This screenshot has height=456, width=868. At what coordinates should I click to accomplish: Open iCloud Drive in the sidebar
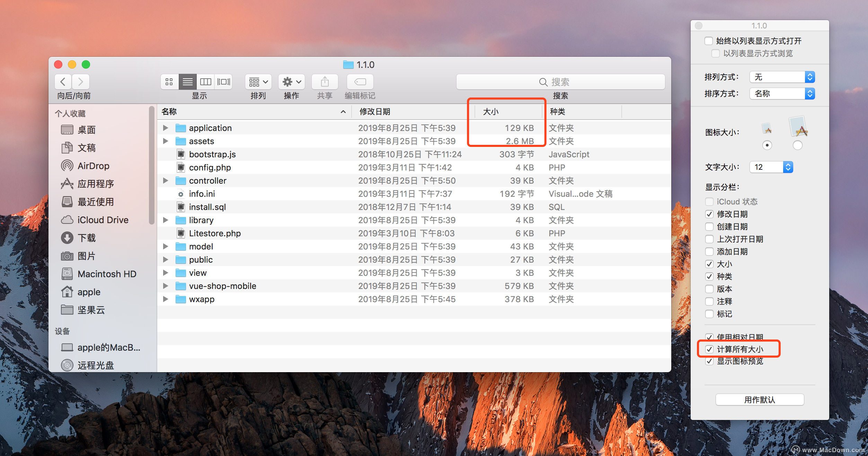(x=94, y=220)
